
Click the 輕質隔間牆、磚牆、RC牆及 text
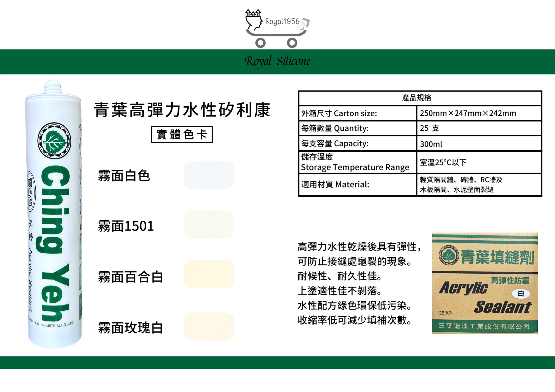[x=461, y=180]
